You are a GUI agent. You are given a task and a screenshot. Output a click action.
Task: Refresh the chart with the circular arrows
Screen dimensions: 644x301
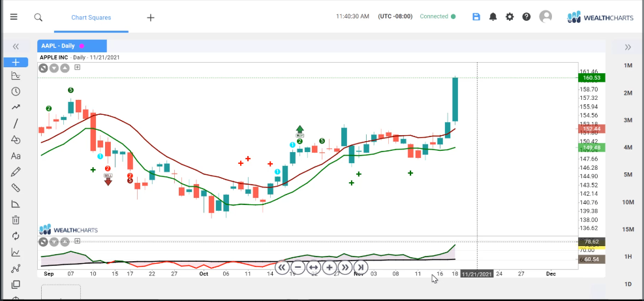16,236
